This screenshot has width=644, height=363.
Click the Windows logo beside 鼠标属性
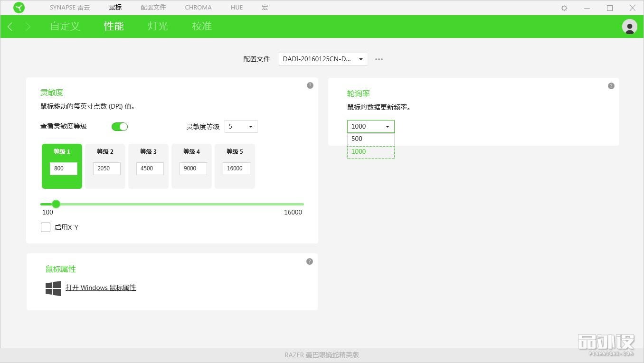tap(52, 288)
